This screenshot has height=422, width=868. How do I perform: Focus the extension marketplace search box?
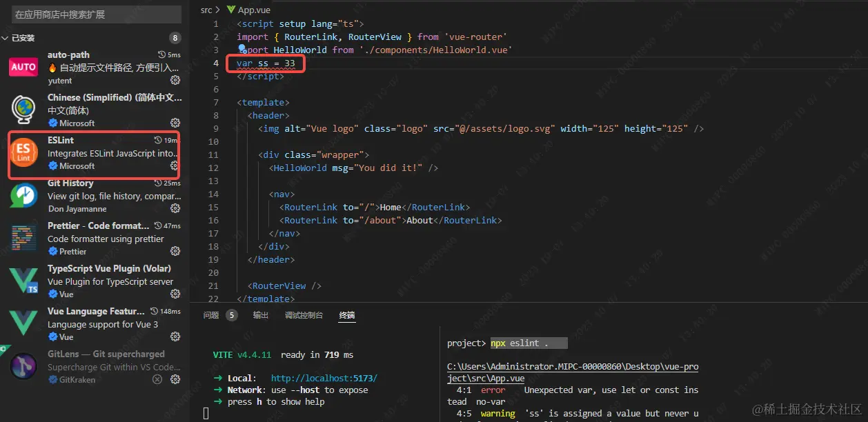96,14
